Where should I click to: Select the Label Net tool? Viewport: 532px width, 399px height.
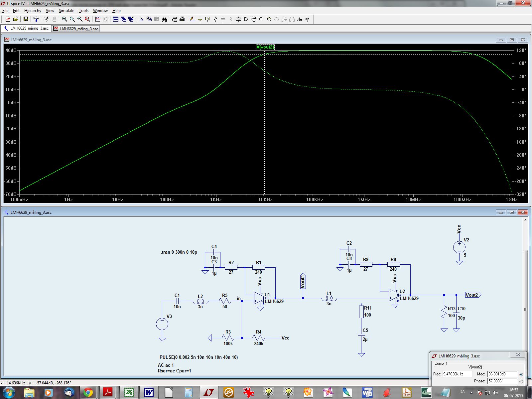point(208,19)
